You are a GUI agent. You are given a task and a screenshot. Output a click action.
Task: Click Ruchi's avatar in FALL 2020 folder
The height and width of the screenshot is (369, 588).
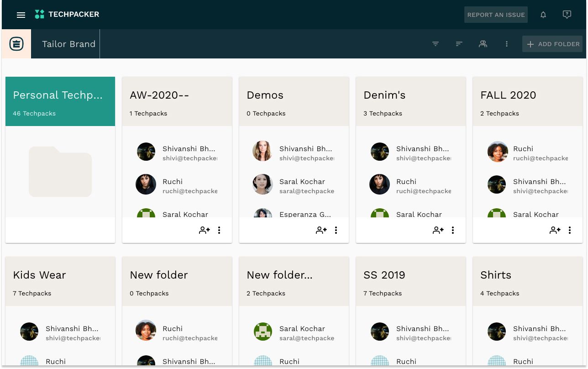498,151
